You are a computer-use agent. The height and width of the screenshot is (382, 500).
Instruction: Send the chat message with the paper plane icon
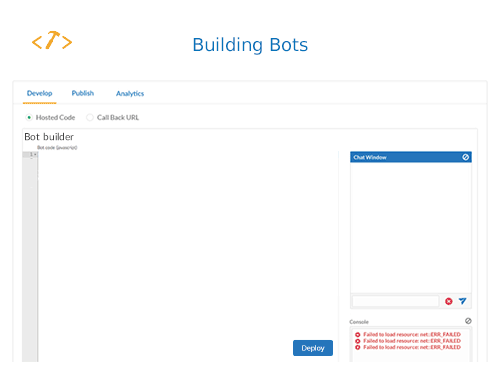click(462, 301)
